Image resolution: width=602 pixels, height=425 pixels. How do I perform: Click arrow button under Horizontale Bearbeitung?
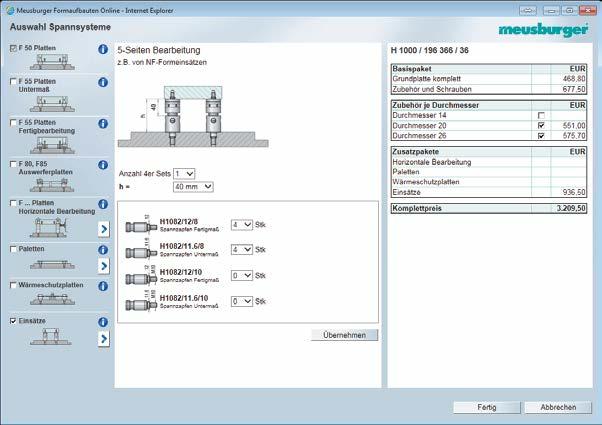pyautogui.click(x=104, y=229)
